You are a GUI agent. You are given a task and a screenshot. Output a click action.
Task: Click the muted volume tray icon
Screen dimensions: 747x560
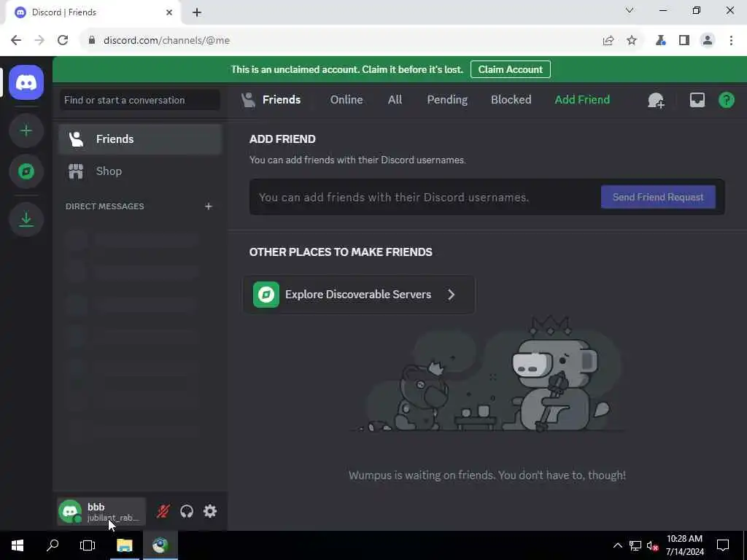[652, 545]
